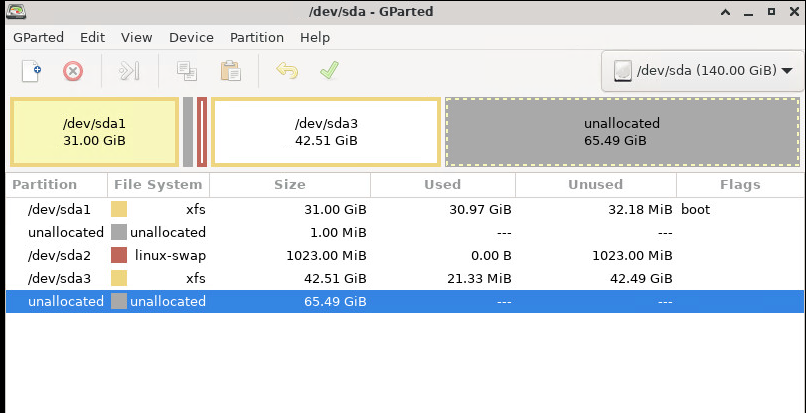Select the /dev/sda1 block in disk map

[95, 132]
